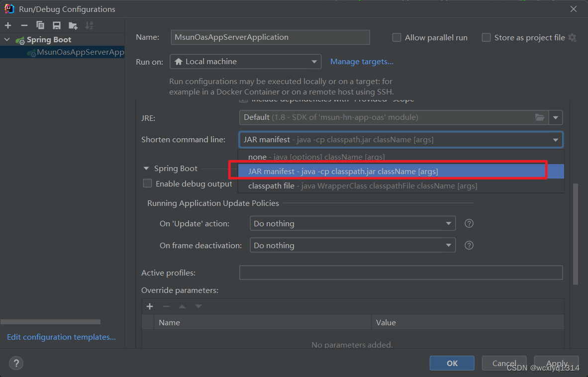Collapse the Spring Boot tree node
The width and height of the screenshot is (588, 377).
pos(7,39)
